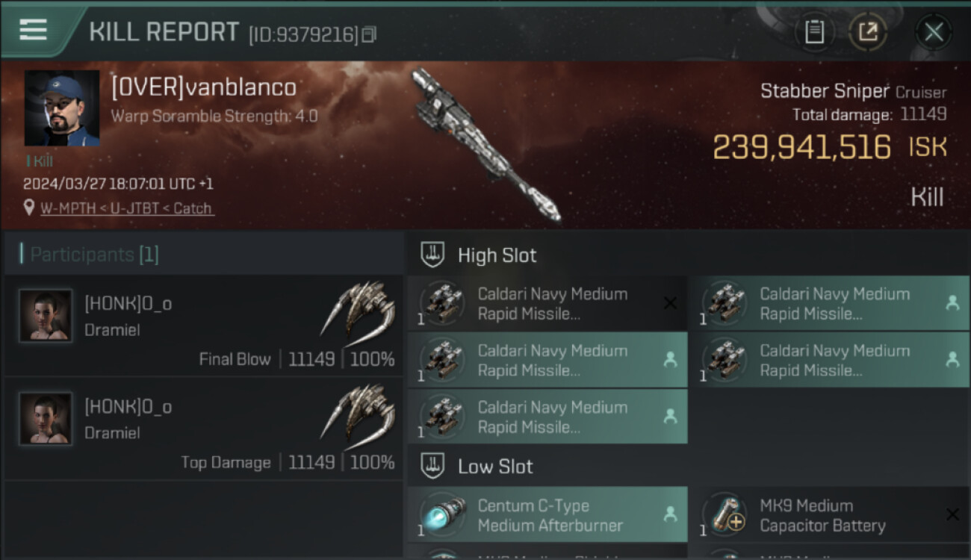Image resolution: width=971 pixels, height=560 pixels.
Task: Copy the kill report ID
Action: pos(369,35)
